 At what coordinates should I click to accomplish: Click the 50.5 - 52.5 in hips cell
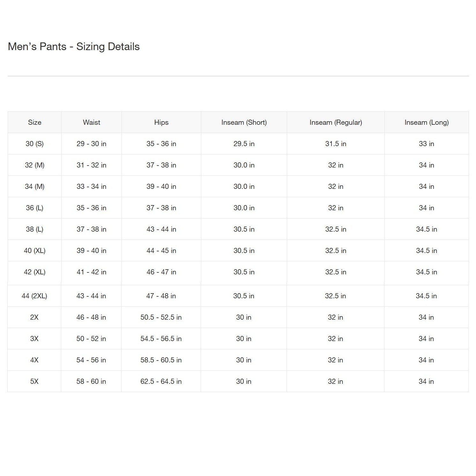[161, 317]
